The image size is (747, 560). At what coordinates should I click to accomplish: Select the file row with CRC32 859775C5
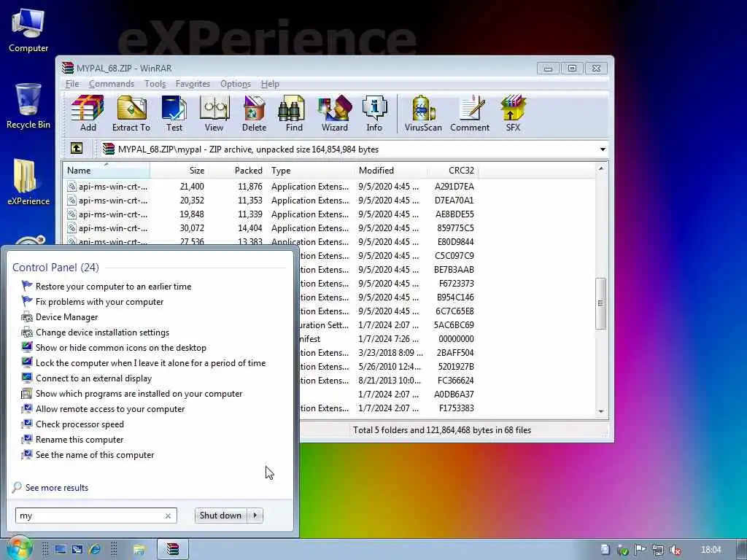(271, 227)
